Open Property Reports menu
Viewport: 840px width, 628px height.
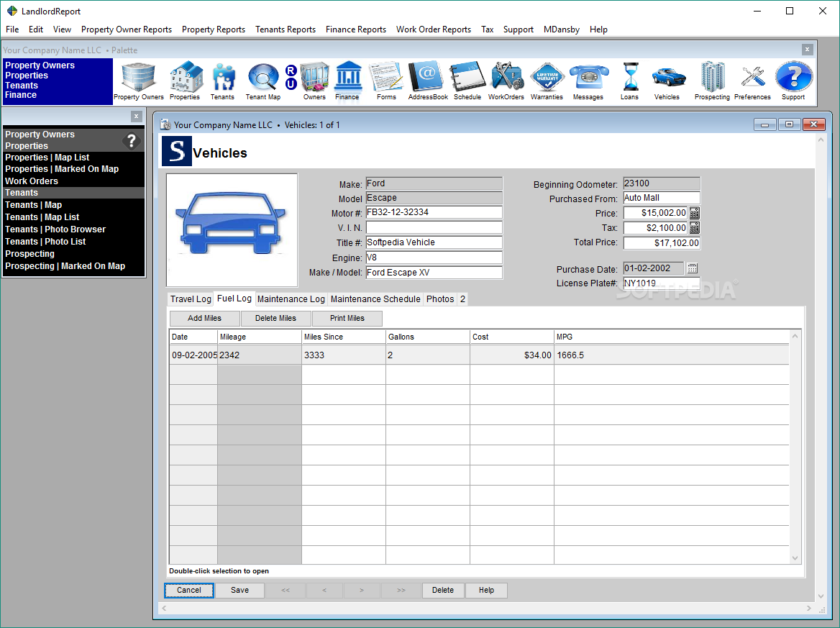coord(213,29)
